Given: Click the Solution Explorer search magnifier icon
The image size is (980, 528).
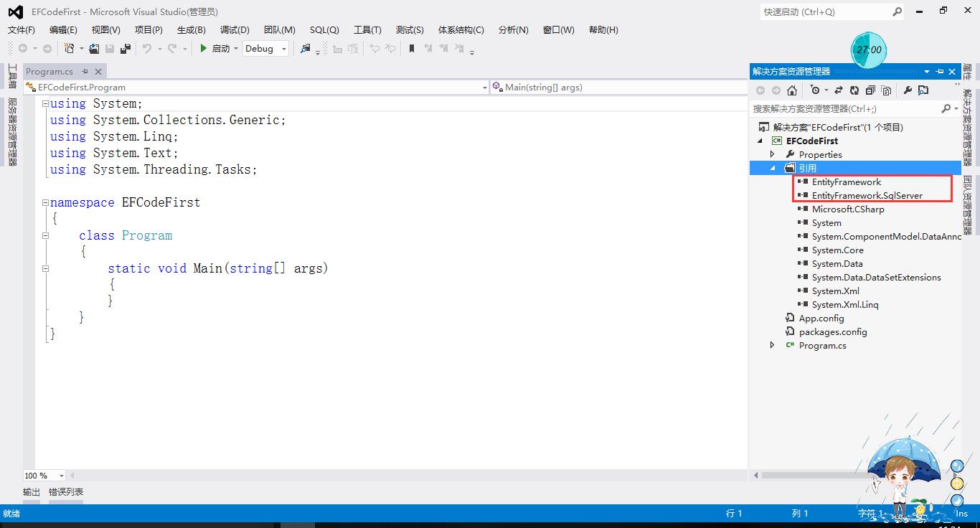Looking at the screenshot, I should click(946, 108).
